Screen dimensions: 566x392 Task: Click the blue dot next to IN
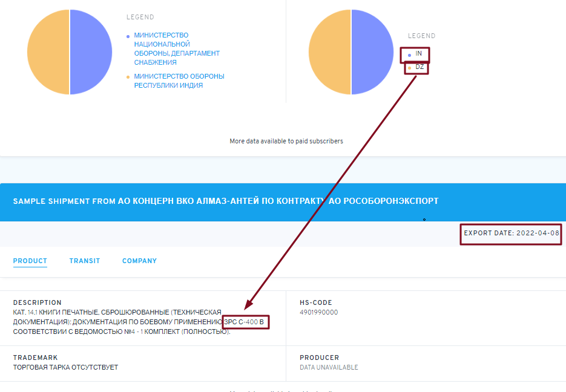[409, 55]
